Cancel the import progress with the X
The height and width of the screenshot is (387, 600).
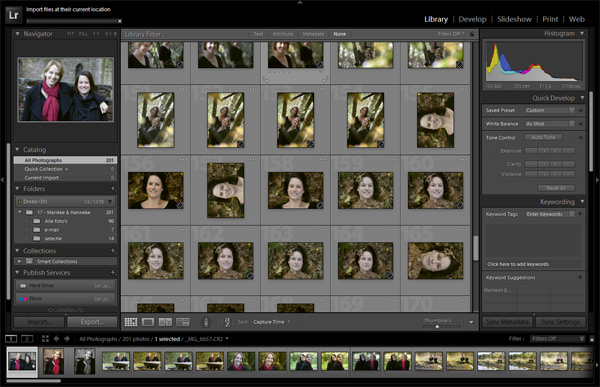click(119, 21)
